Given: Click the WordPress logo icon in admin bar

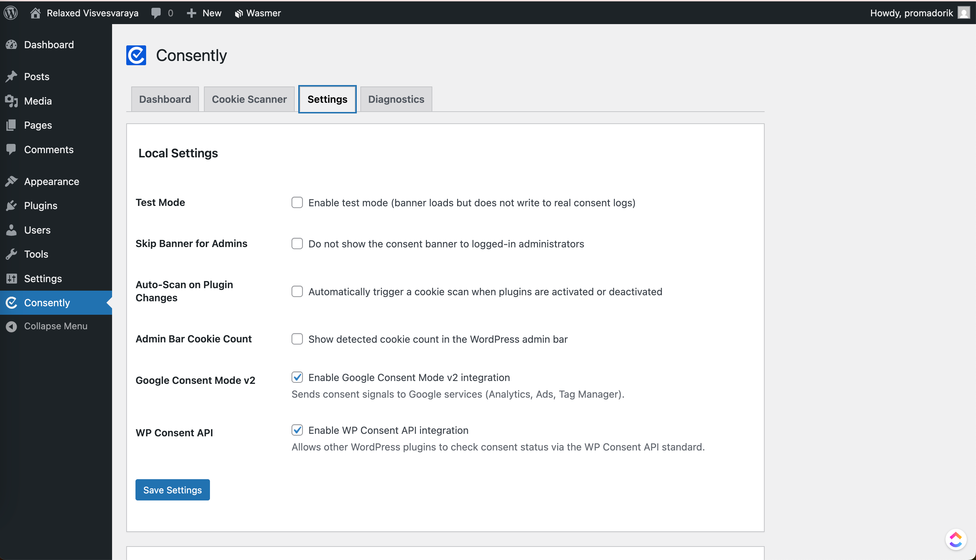Looking at the screenshot, I should coord(11,13).
